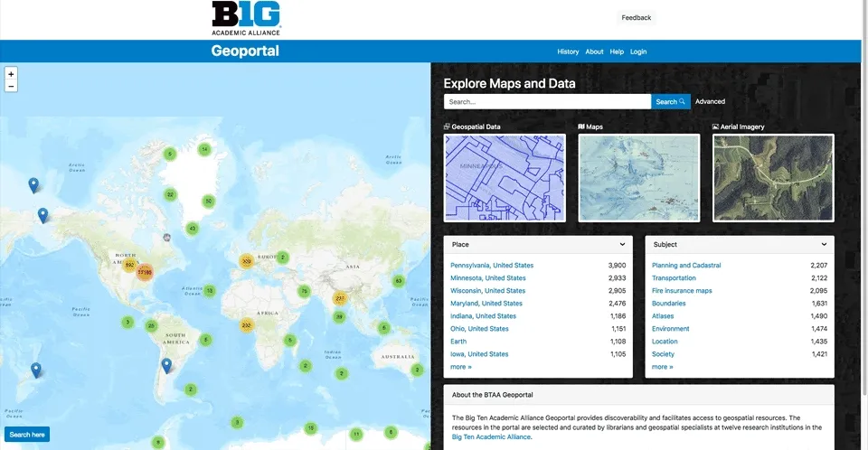
Task: Open the Feedback form
Action: pyautogui.click(x=636, y=17)
